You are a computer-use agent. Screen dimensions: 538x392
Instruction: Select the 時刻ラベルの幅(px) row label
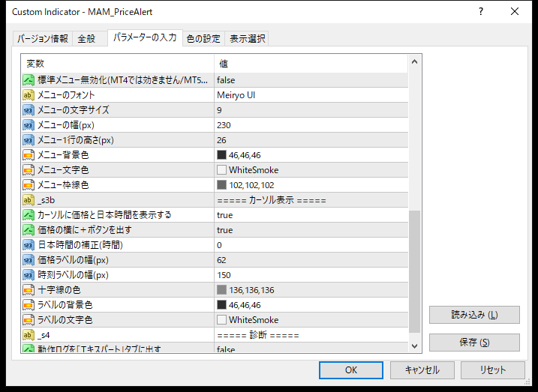[x=73, y=275]
